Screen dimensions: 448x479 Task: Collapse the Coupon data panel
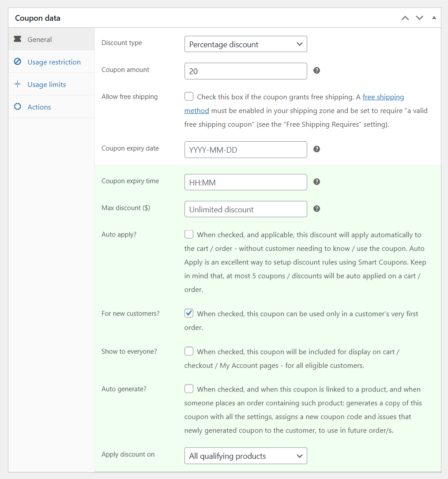434,18
